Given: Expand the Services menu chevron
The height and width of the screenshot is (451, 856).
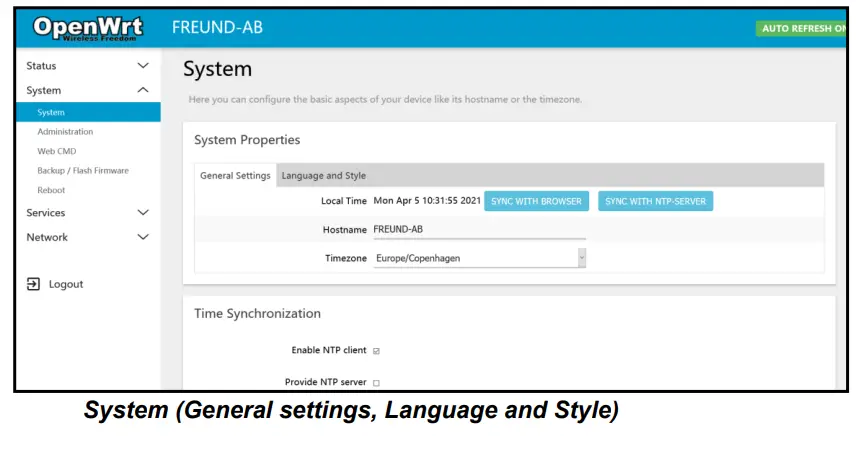Looking at the screenshot, I should 143,213.
